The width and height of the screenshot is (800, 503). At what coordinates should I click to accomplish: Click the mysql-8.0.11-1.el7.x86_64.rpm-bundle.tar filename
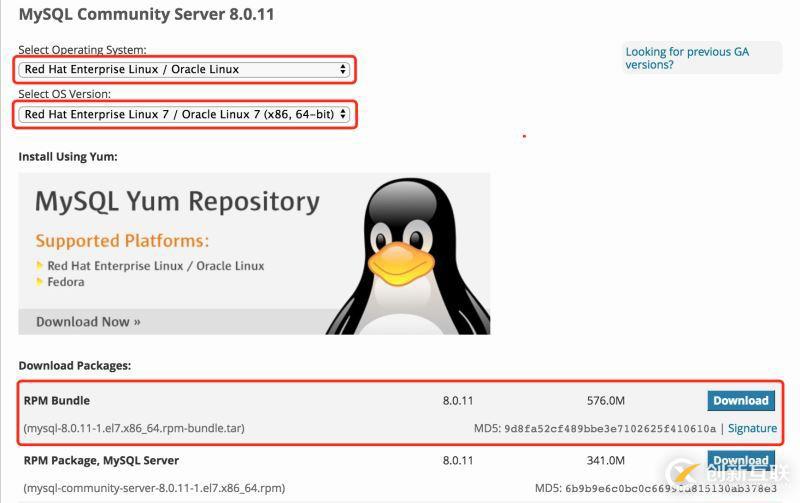pyautogui.click(x=134, y=428)
